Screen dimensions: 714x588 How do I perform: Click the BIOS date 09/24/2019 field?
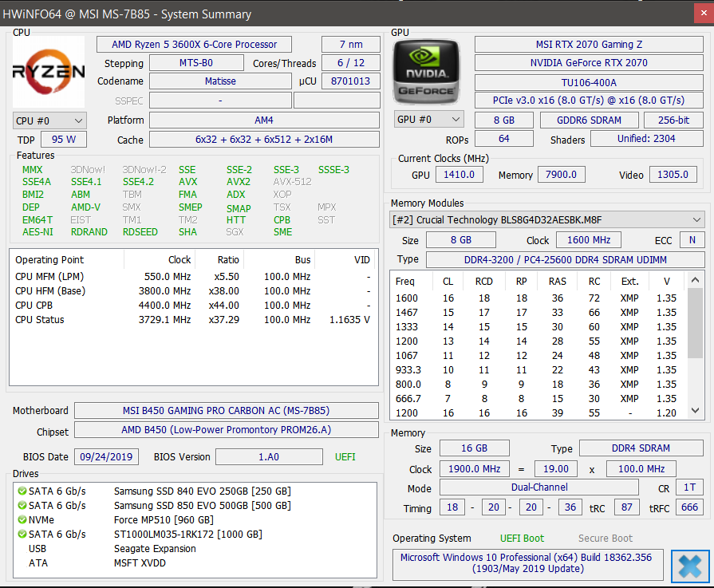tap(107, 457)
